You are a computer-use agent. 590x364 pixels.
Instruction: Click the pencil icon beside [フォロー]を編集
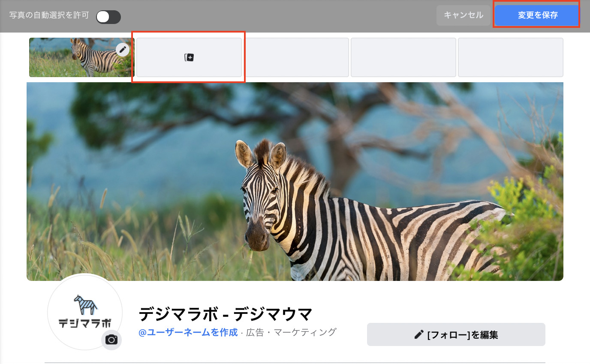pyautogui.click(x=419, y=334)
